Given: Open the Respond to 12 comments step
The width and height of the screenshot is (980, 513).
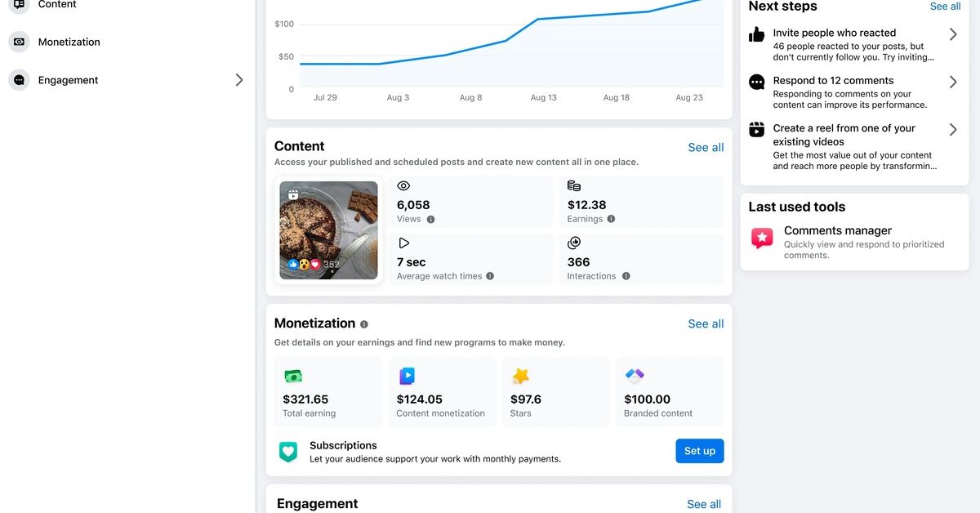Looking at the screenshot, I should pos(952,81).
